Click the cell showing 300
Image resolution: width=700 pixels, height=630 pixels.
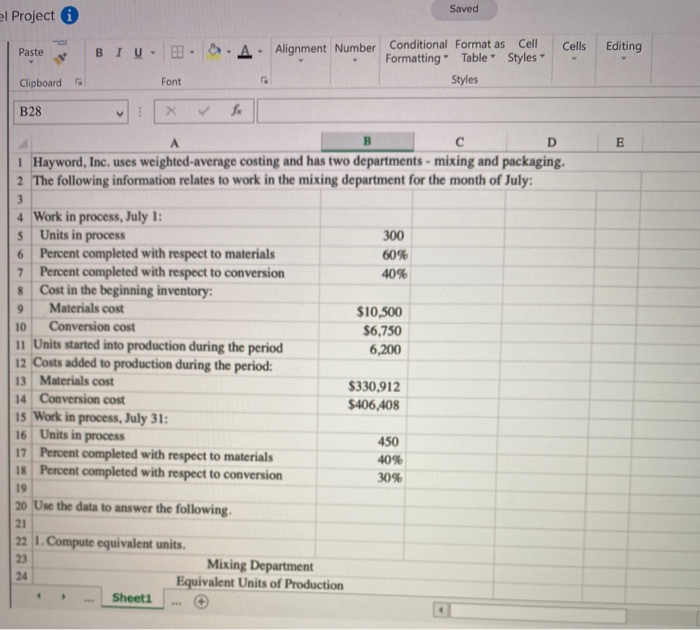(x=366, y=236)
